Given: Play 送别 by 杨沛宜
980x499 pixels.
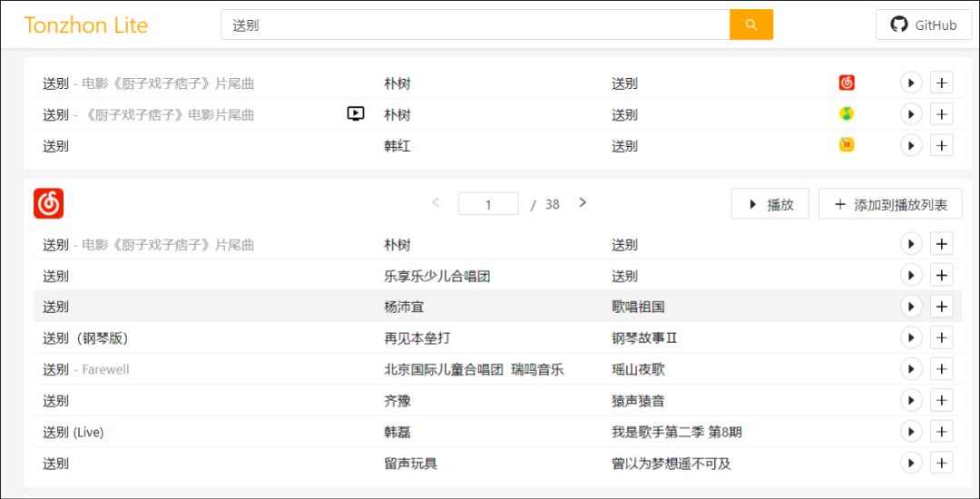Looking at the screenshot, I should (x=911, y=307).
